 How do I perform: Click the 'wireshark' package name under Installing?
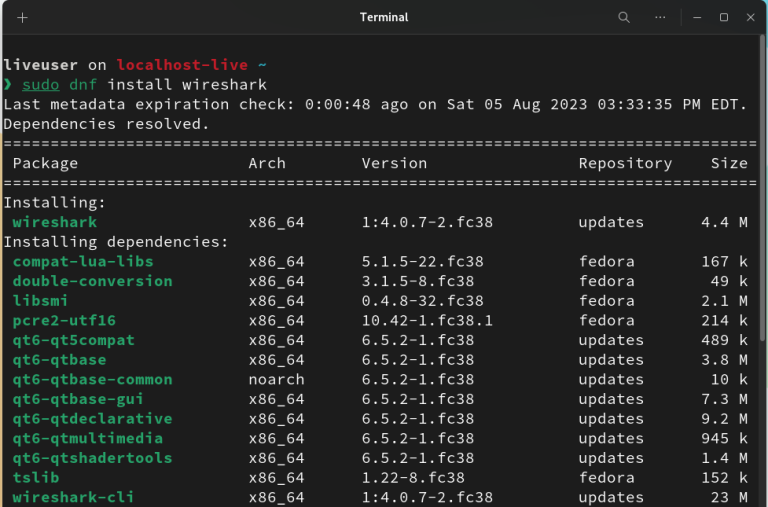coord(55,222)
